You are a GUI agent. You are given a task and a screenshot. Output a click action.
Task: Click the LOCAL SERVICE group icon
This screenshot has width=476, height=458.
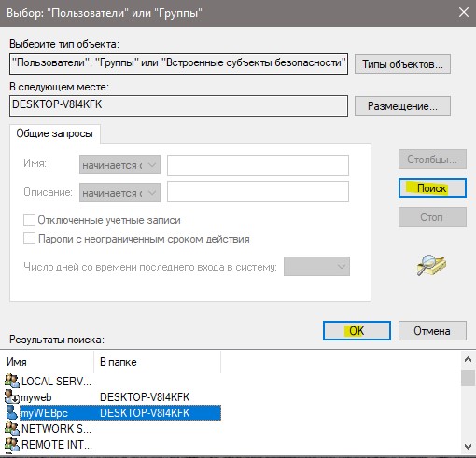pyautogui.click(x=12, y=381)
